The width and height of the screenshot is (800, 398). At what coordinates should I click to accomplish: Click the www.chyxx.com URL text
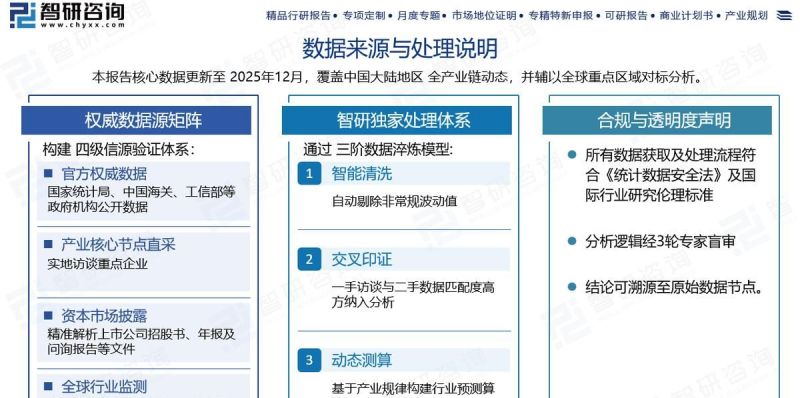coord(84,24)
